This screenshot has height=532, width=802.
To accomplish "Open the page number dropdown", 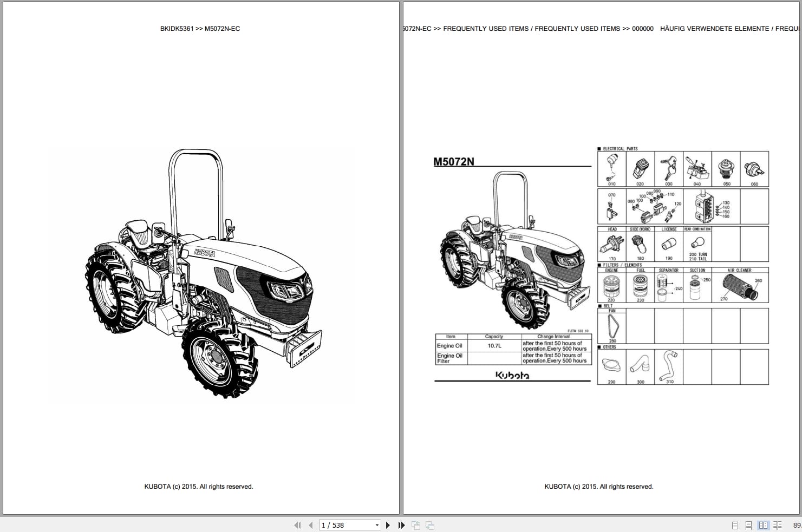I will pyautogui.click(x=377, y=525).
